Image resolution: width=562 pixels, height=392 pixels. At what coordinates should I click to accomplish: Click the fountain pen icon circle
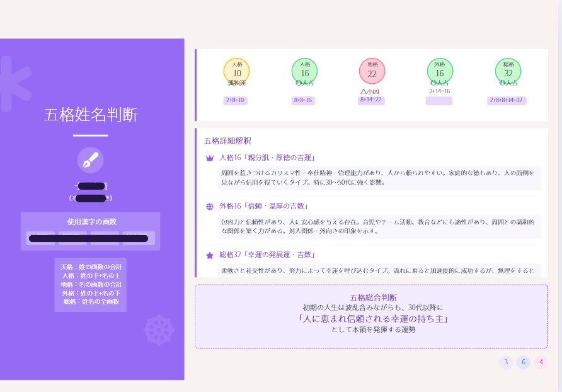point(90,160)
